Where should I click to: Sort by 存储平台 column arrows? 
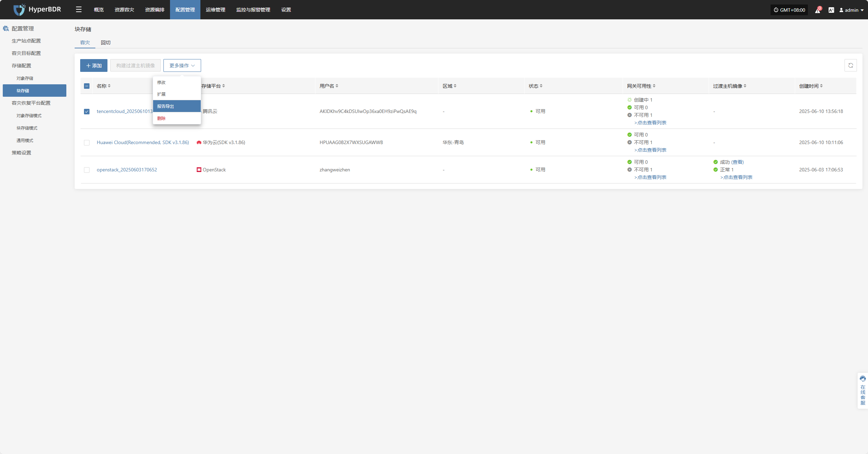point(224,86)
